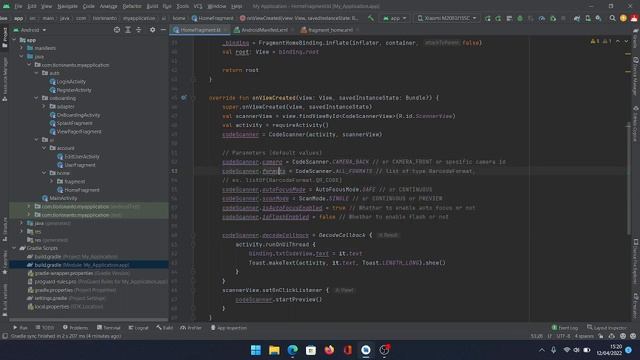Expand the adapter package node

coord(44,107)
